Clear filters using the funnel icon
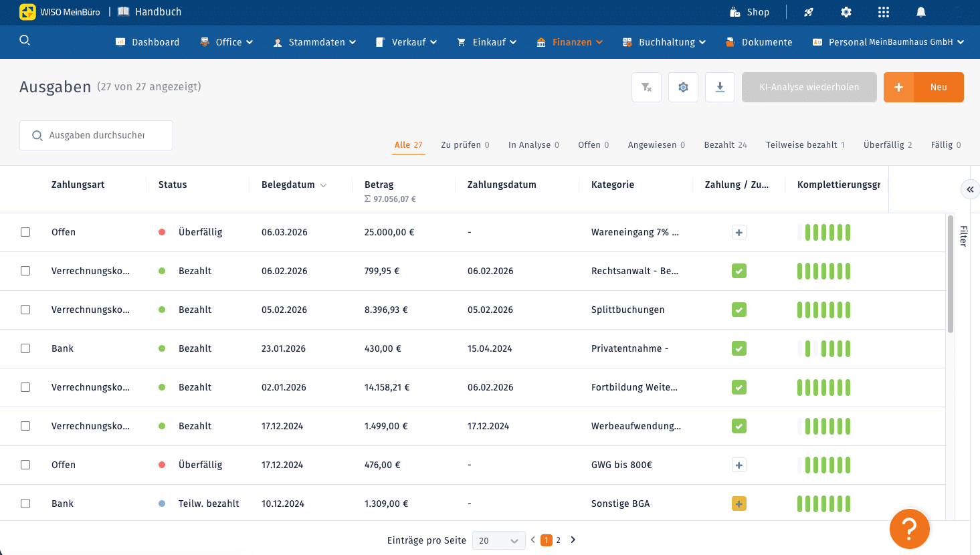The width and height of the screenshot is (980, 555). click(646, 87)
